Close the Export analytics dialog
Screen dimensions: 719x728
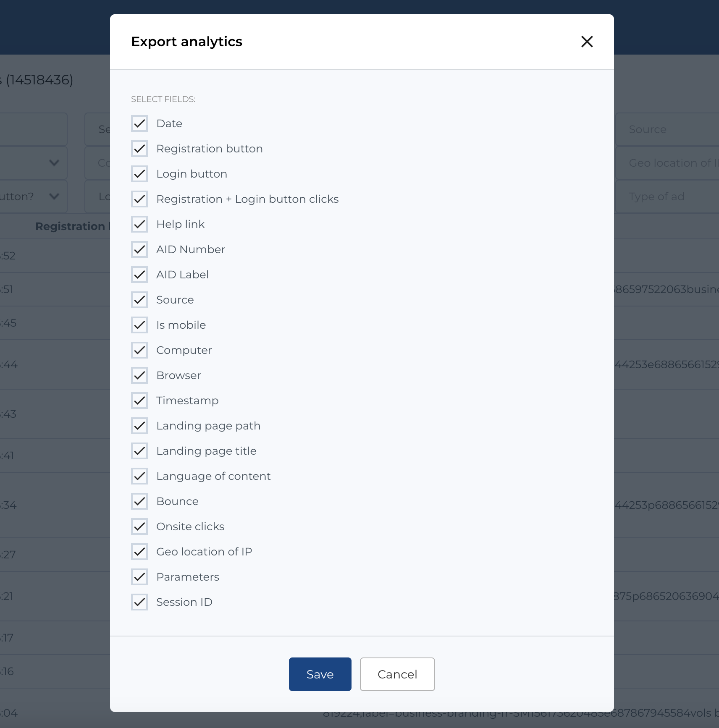click(587, 42)
